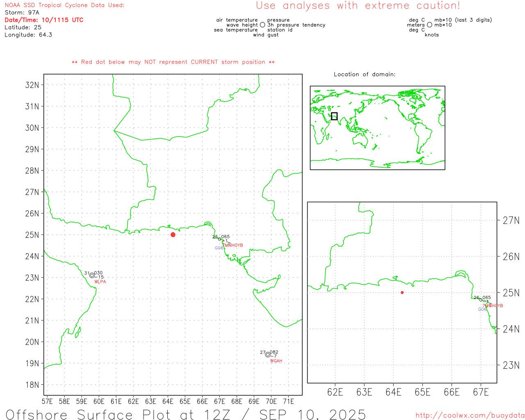The width and height of the screenshot is (525, 420).
Task: Click the 'sea temperature' legend label
Action: coord(236,30)
